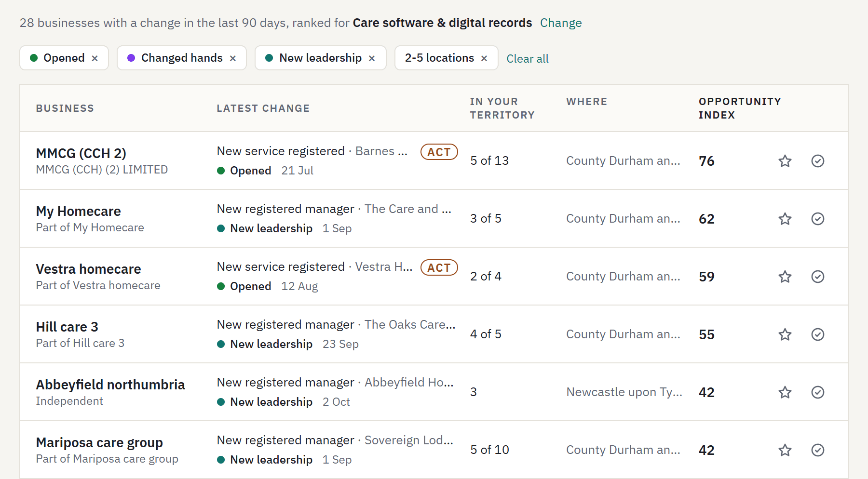The width and height of the screenshot is (868, 479).
Task: Remove the Changed hands filter
Action: point(233,58)
